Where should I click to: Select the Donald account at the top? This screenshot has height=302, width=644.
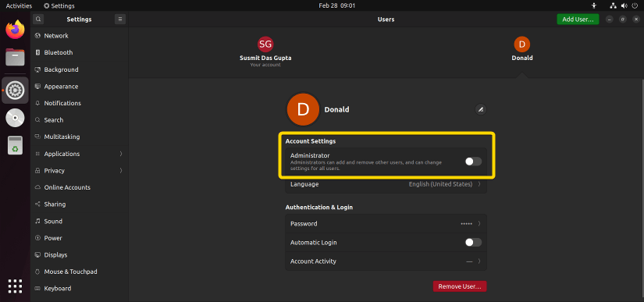click(x=522, y=49)
